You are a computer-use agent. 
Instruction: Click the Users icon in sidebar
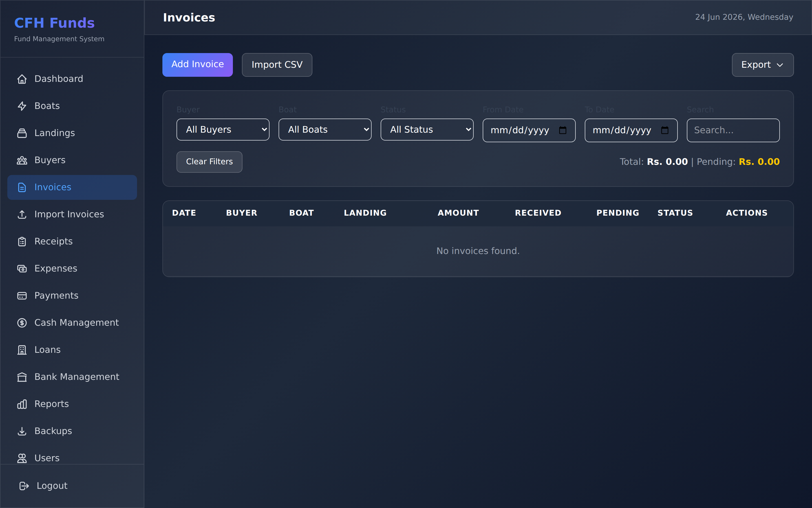[x=22, y=458]
